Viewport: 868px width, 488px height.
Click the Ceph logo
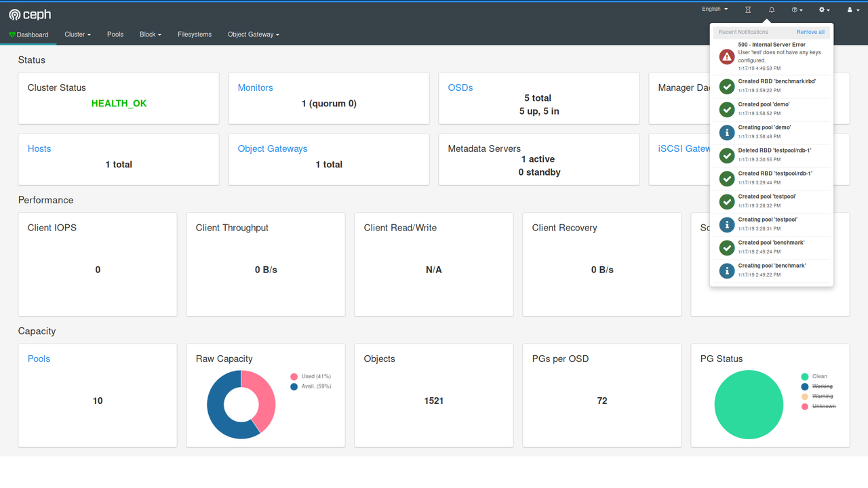click(x=30, y=14)
